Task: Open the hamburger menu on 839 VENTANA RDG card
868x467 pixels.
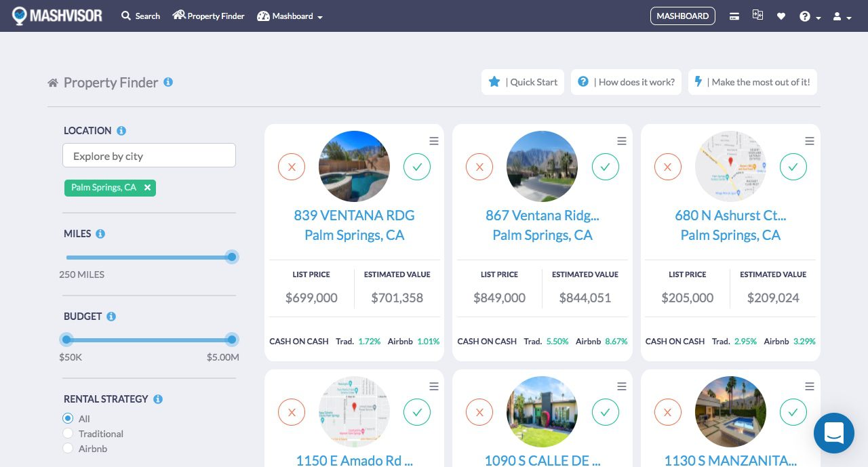Action: [x=434, y=141]
